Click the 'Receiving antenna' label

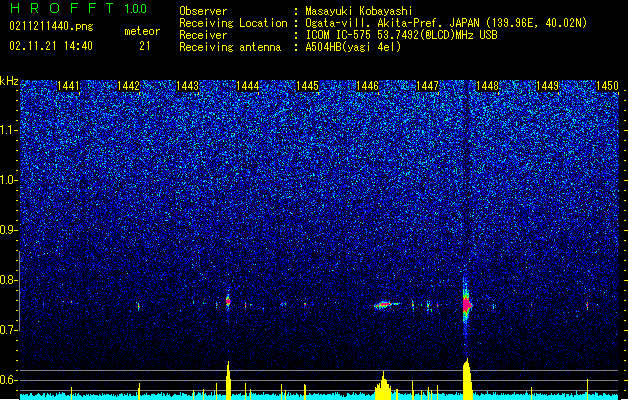point(230,47)
